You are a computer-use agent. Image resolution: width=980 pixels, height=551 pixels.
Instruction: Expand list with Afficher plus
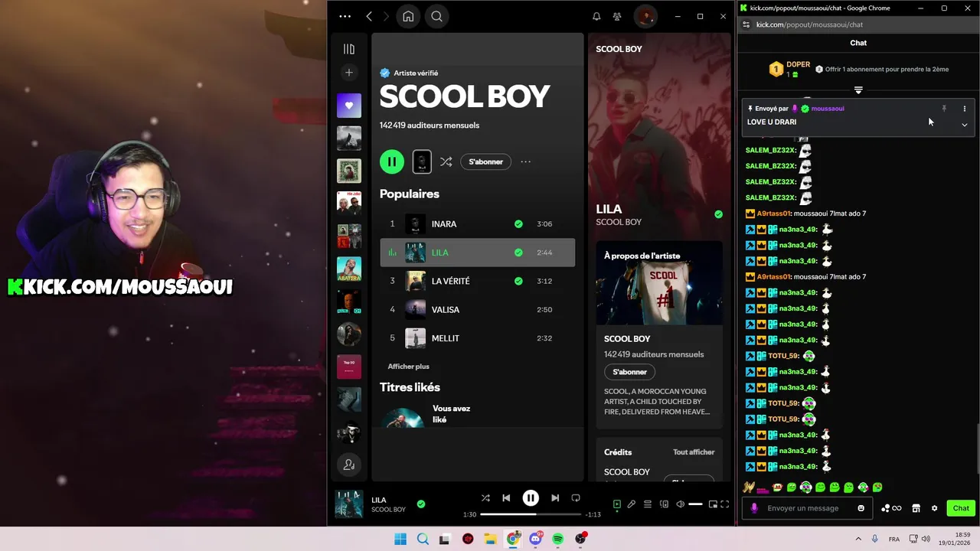[x=408, y=367]
